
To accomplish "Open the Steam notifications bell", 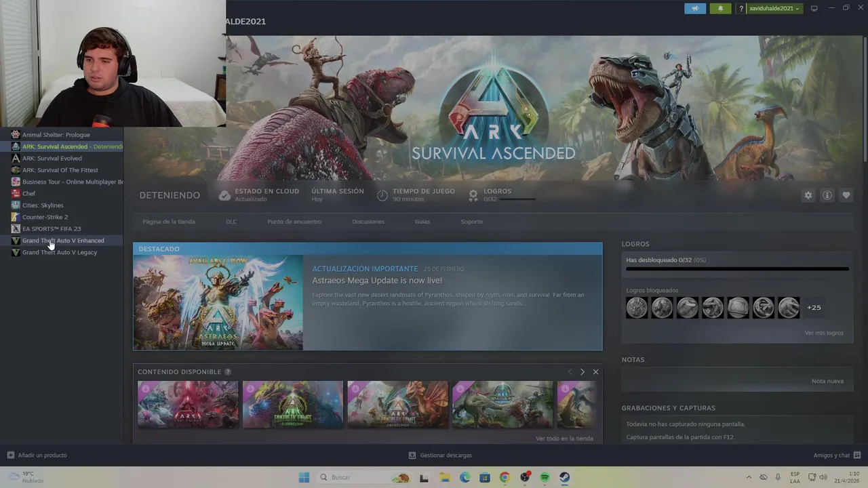I will tap(720, 8).
